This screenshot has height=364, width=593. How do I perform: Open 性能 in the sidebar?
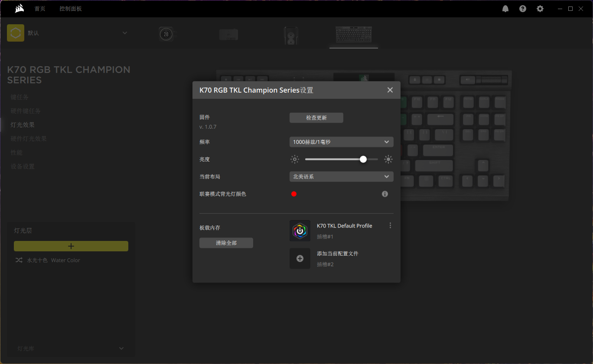16,153
